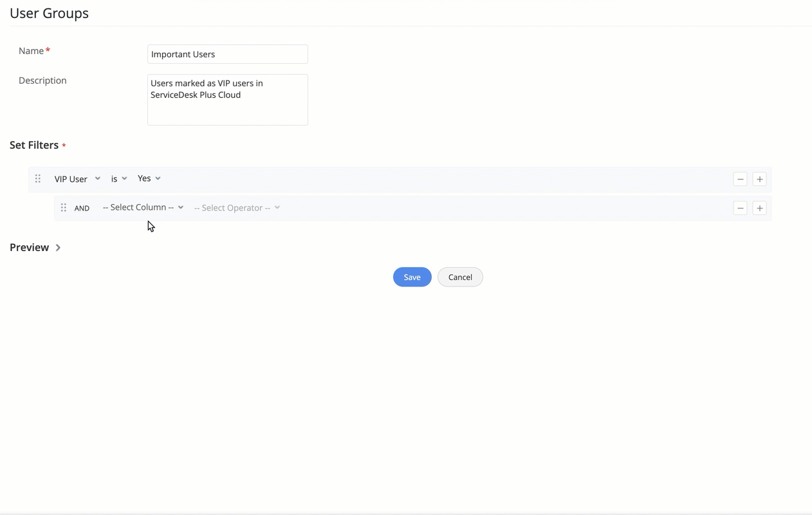
Task: Click the User Groups page title
Action: tap(49, 13)
